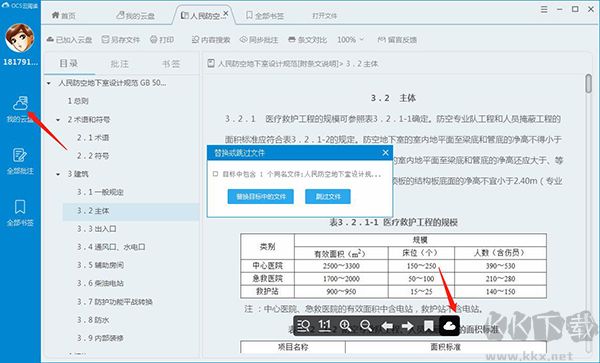The image size is (600, 363).
Task: Tick the checkbox in the replace-or-skip dialog
Action: pyautogui.click(x=215, y=174)
